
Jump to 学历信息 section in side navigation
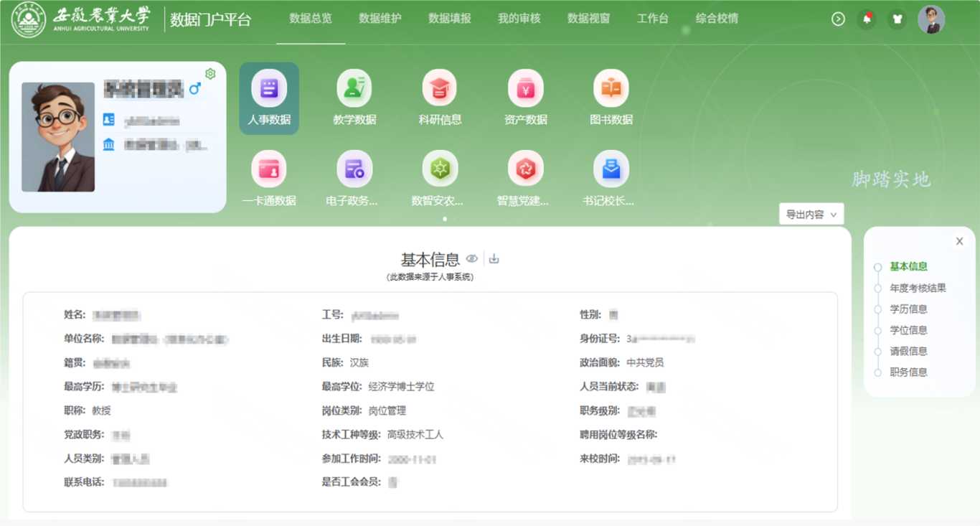pos(908,309)
